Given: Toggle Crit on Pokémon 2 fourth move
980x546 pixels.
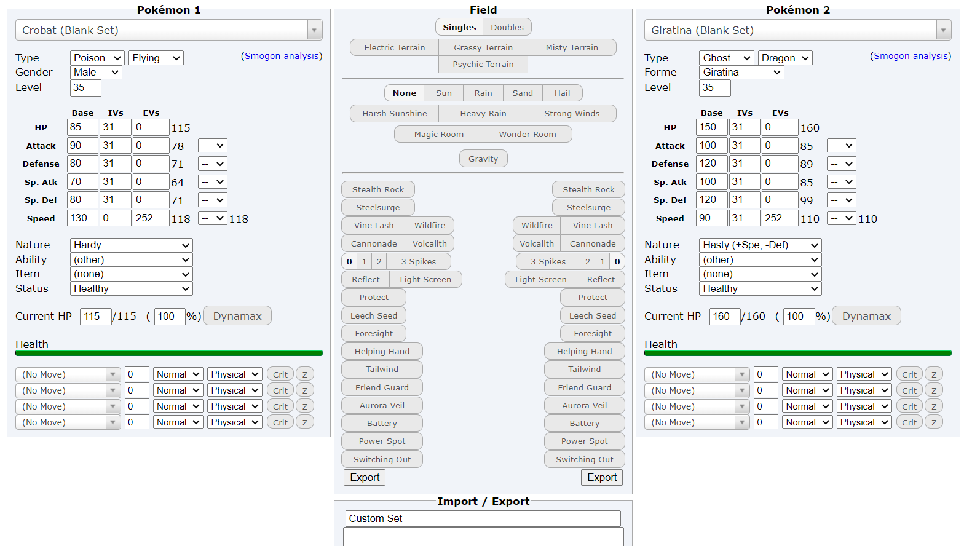Looking at the screenshot, I should [x=909, y=422].
